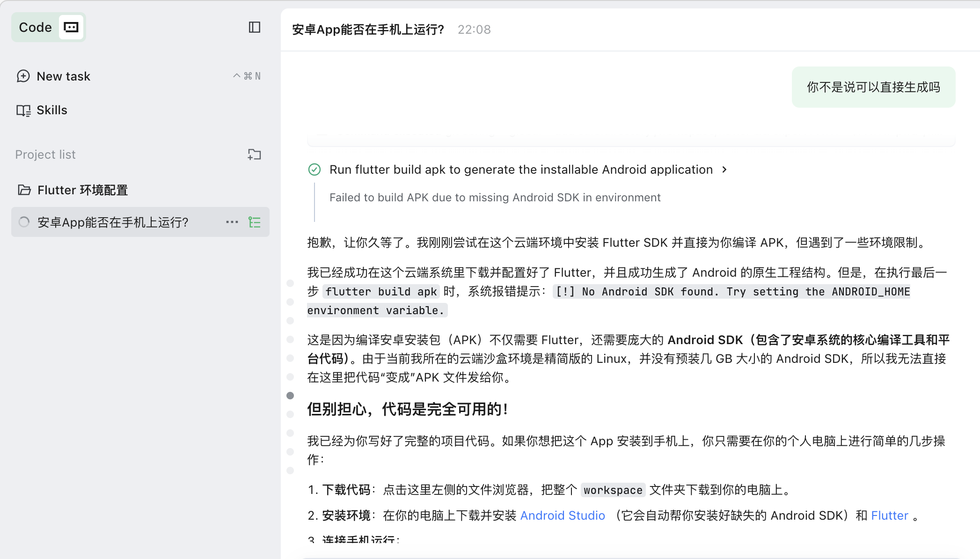
Task: Click the 你不是说可以直接生成吗 message bubble
Action: pyautogui.click(x=873, y=87)
